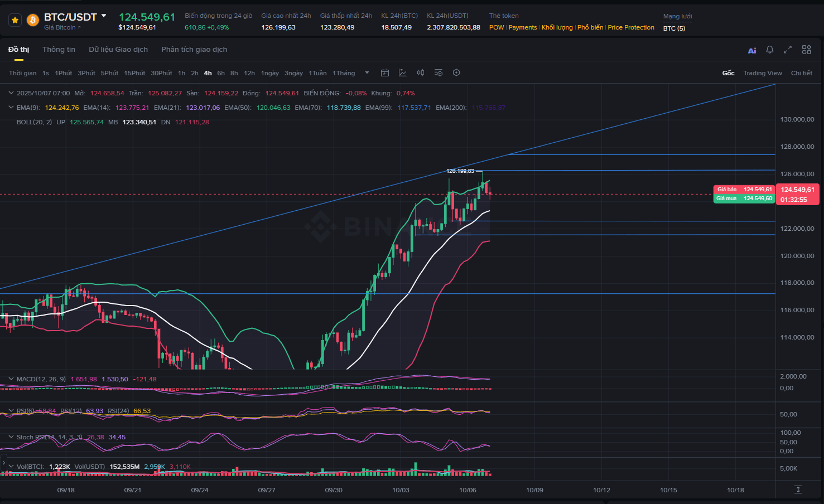Image resolution: width=824 pixels, height=504 pixels.
Task: Open the technical indicators icon
Action: pos(403,73)
